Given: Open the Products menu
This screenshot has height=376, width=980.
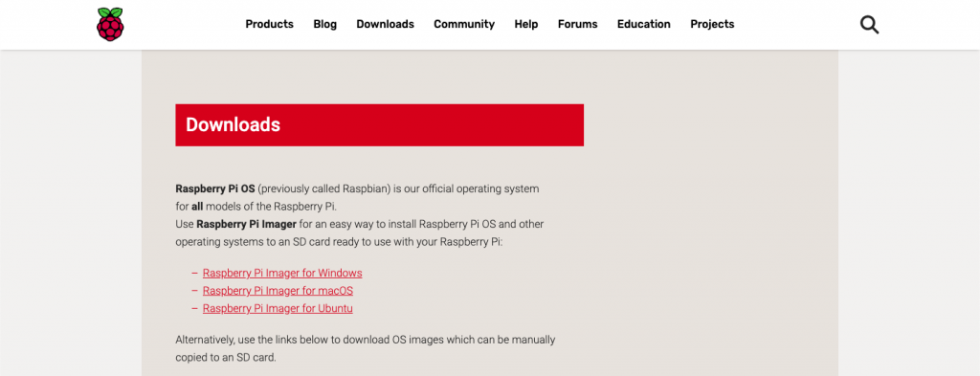Looking at the screenshot, I should point(269,24).
